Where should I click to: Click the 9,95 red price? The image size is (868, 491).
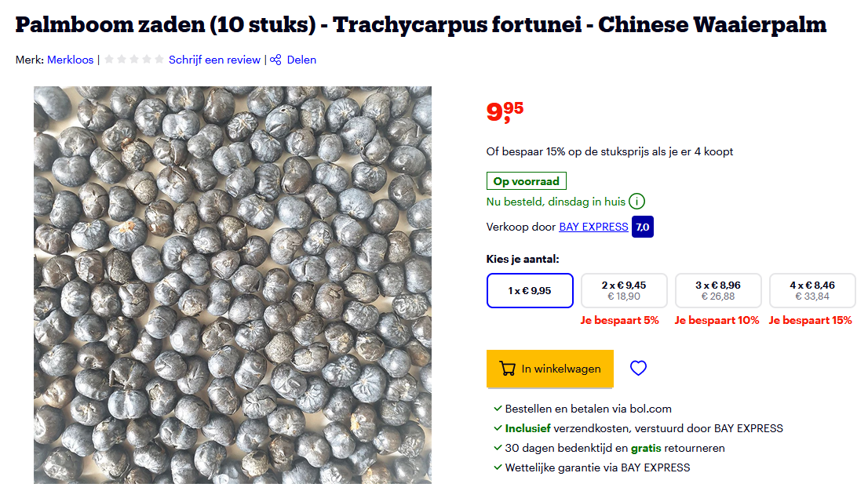505,111
